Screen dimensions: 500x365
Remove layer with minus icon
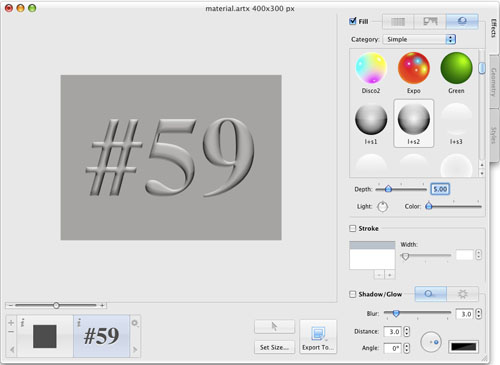click(x=11, y=332)
